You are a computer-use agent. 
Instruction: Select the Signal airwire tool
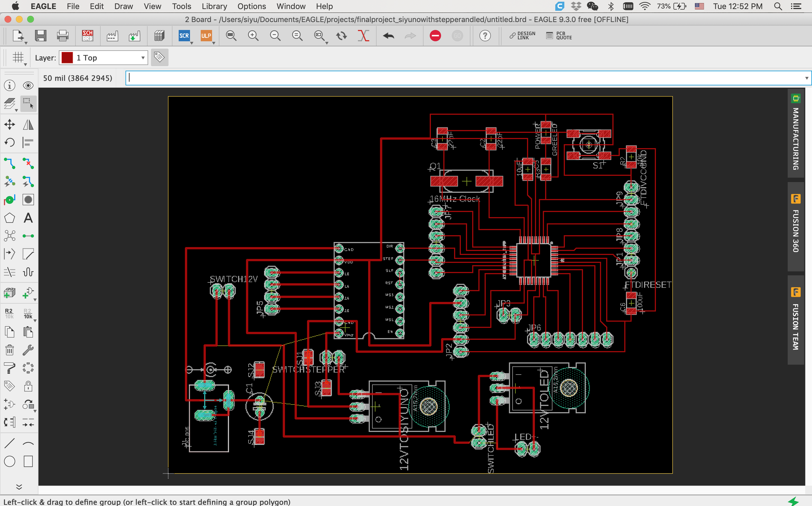pyautogui.click(x=28, y=236)
